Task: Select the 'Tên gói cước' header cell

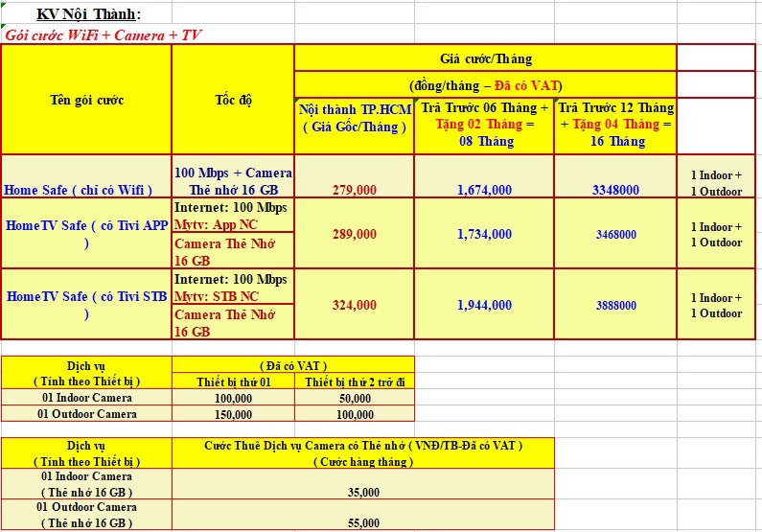Action: click(x=86, y=100)
